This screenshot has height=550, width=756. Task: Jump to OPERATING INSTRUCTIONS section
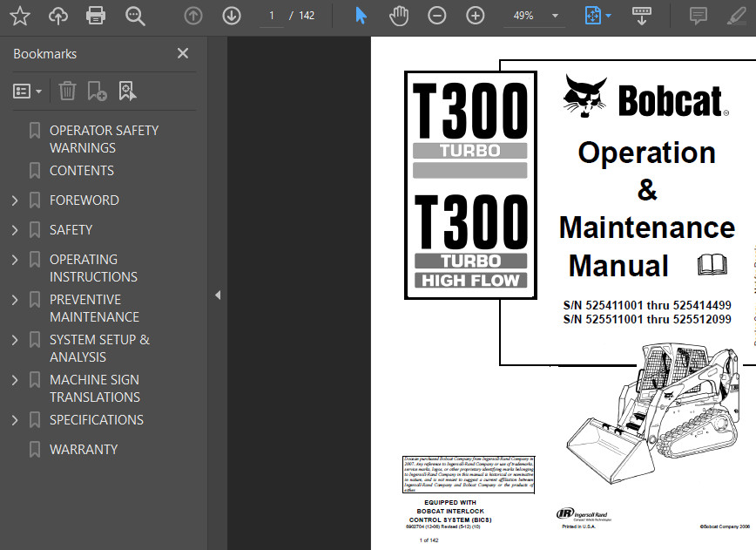coord(93,268)
